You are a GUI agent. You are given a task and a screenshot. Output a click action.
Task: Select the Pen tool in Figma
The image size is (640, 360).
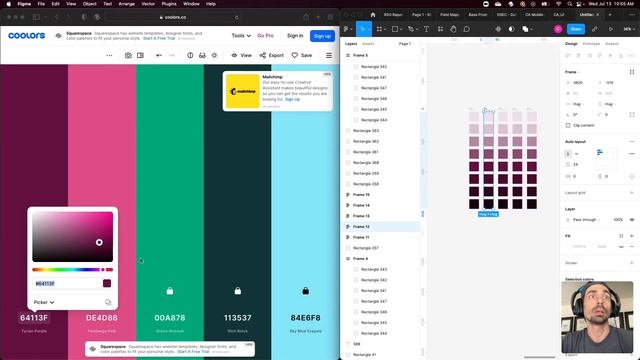(411, 29)
